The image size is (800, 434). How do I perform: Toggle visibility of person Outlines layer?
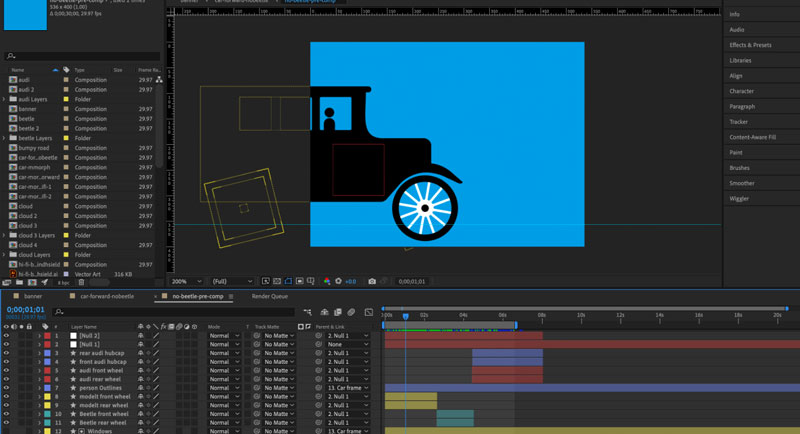[x=6, y=387]
